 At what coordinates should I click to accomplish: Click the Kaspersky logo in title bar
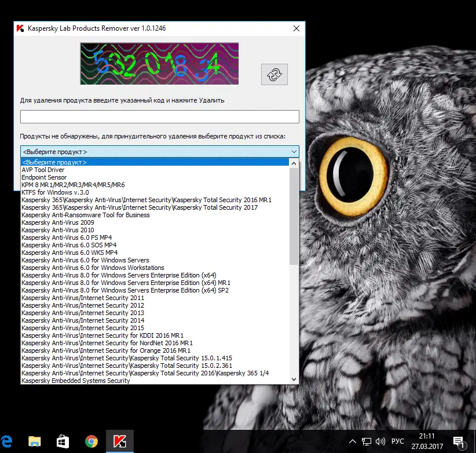[20, 28]
